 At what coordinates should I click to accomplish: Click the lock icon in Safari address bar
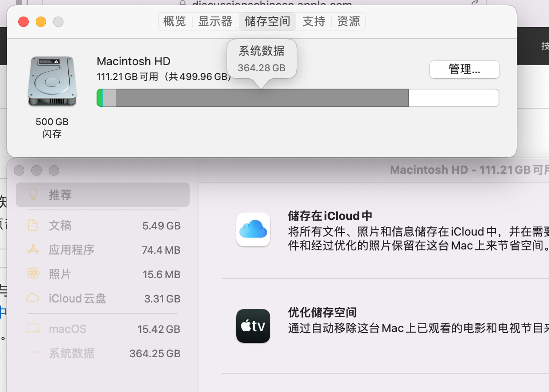182,3
